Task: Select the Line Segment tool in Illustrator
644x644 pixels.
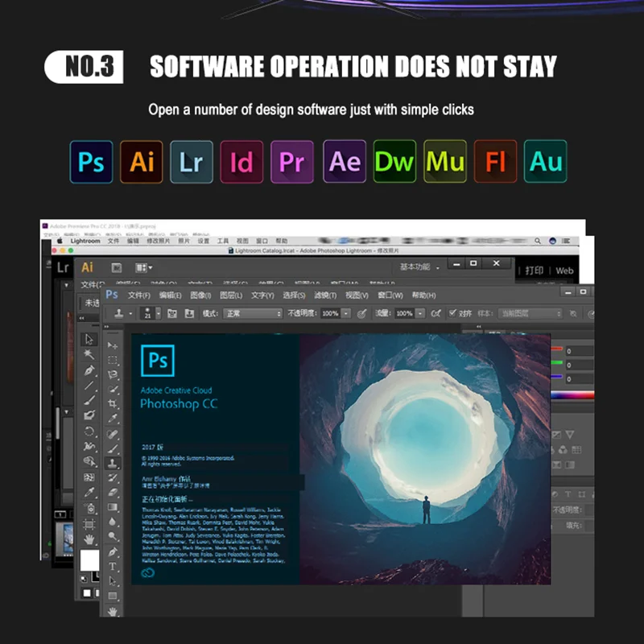Action: pyautogui.click(x=89, y=386)
